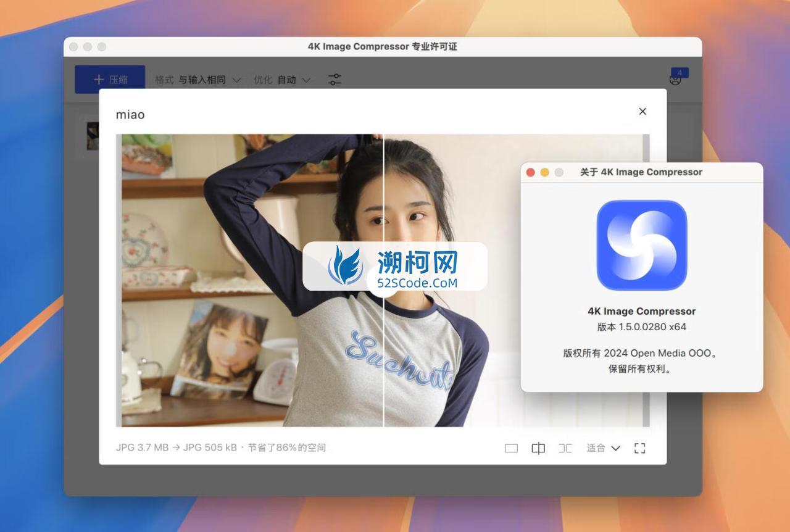Screen dimensions: 790x532
Task: Open the compression settings sliders icon
Action: pyautogui.click(x=335, y=80)
